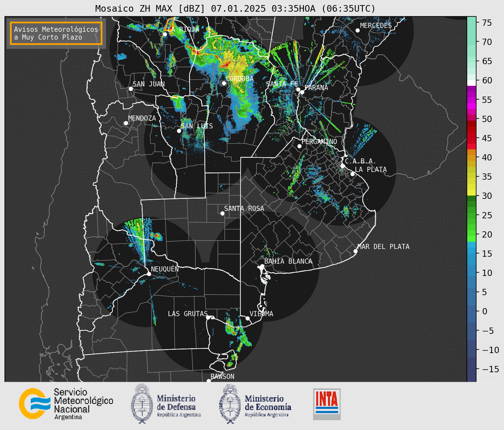Image resolution: width=504 pixels, height=430 pixels.
Task: Click the MAR DEL PLATA marker dot
Action: pos(356,251)
